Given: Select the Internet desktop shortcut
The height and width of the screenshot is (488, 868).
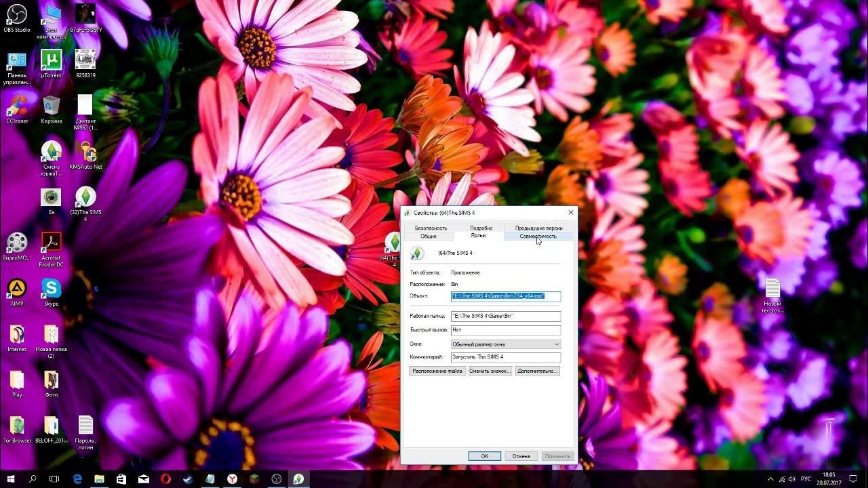Looking at the screenshot, I should 17,338.
